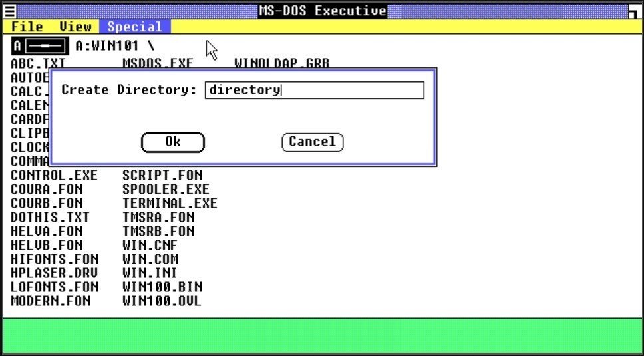
Task: Select HELVB.FON file
Action: point(47,245)
